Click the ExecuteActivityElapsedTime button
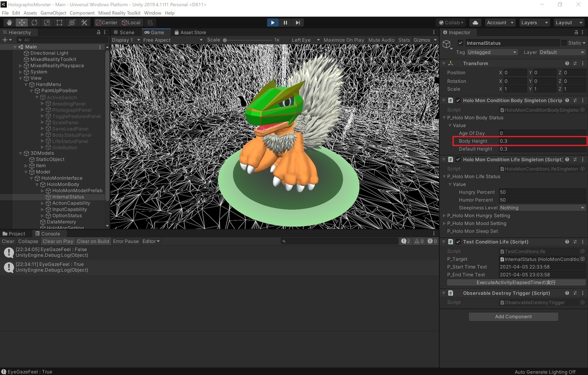This screenshot has height=375, width=588. pos(516,282)
